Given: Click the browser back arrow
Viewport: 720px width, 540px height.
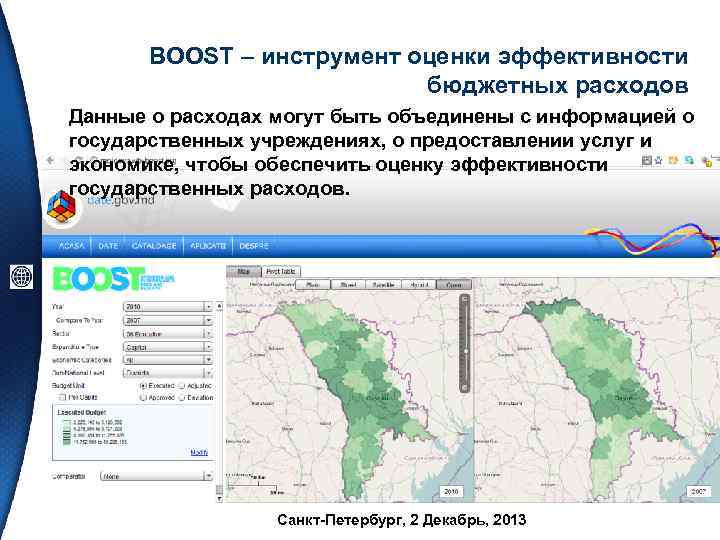Looking at the screenshot, I should pos(51,160).
